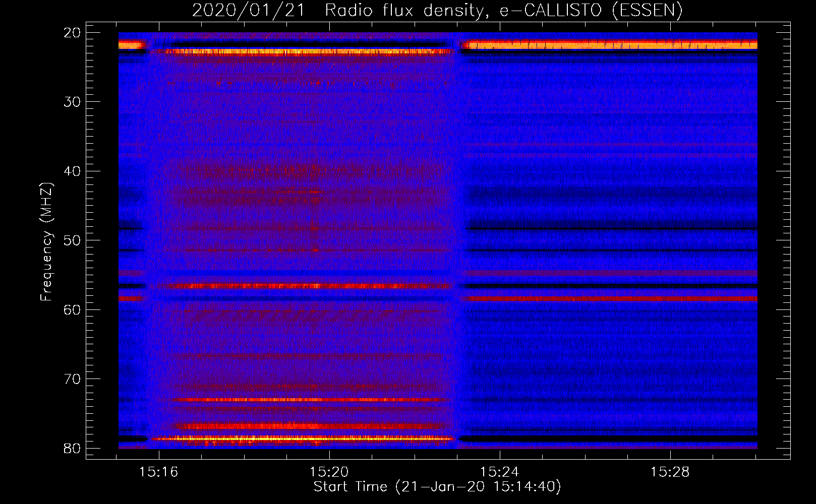This screenshot has height=504, width=816.
Task: Click the 'Start Time (21-Jan-20 15:14:40)' label
Action: pos(437,487)
